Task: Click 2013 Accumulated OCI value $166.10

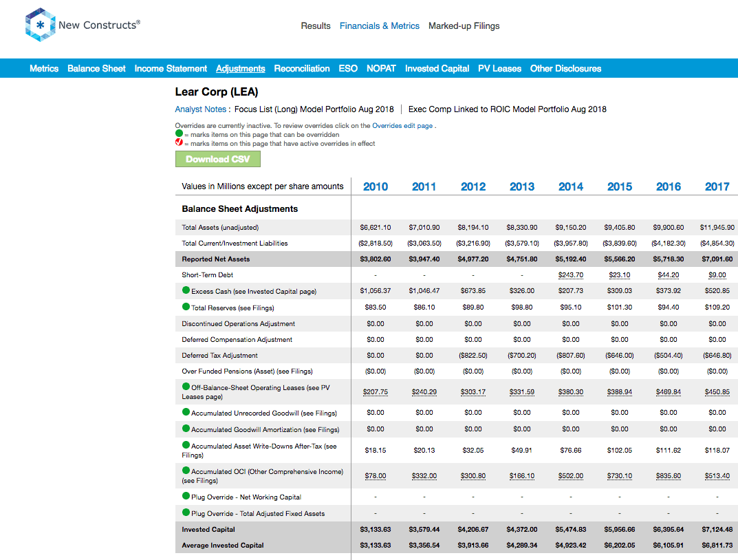Action: click(x=522, y=476)
